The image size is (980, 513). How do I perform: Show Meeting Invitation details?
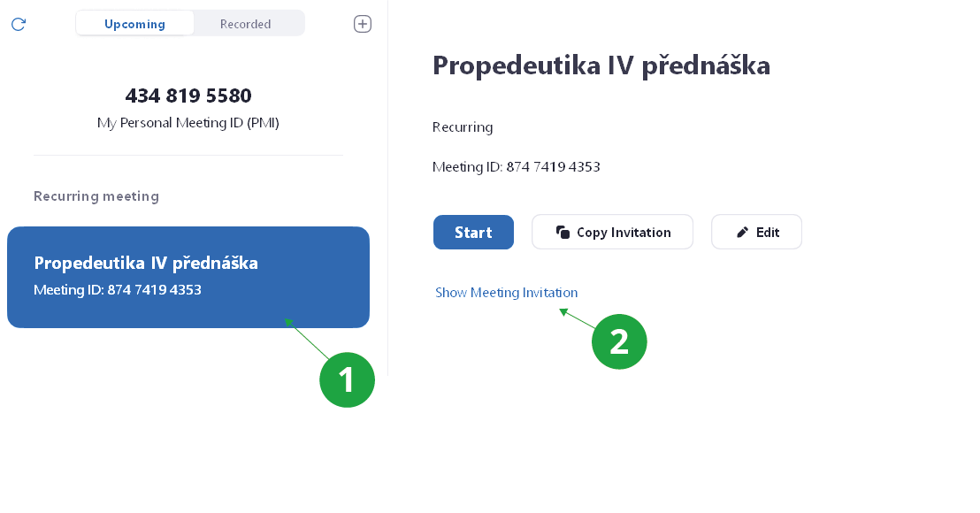coord(506,293)
